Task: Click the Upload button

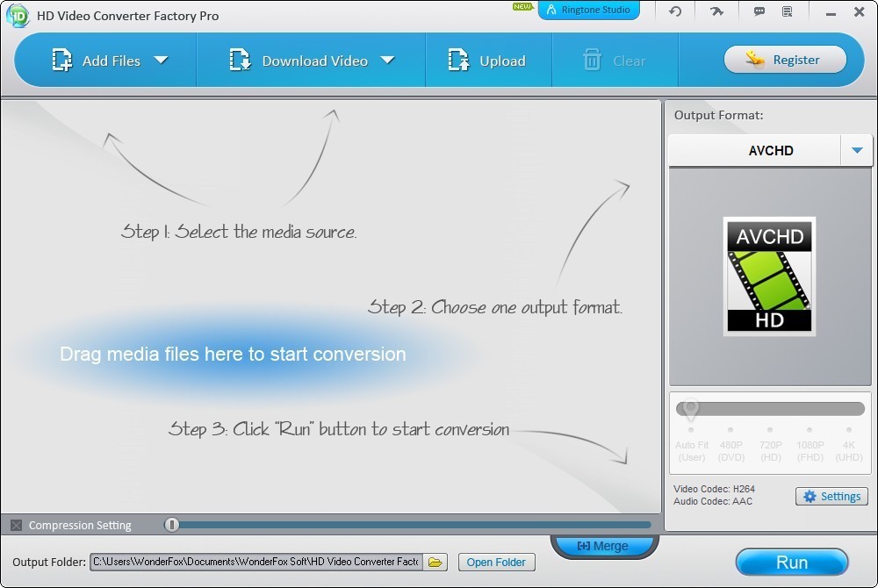Action: click(x=486, y=61)
